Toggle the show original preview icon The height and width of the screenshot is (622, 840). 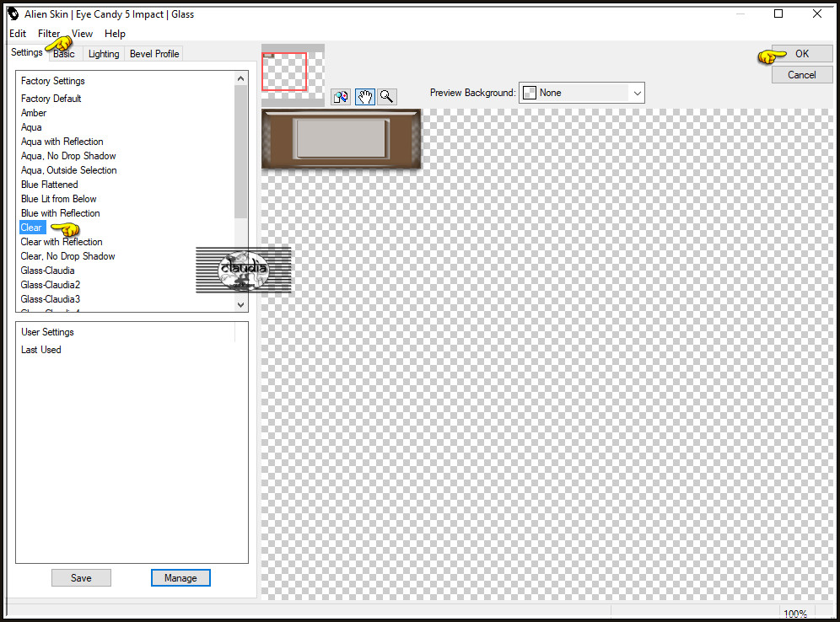pyautogui.click(x=341, y=97)
